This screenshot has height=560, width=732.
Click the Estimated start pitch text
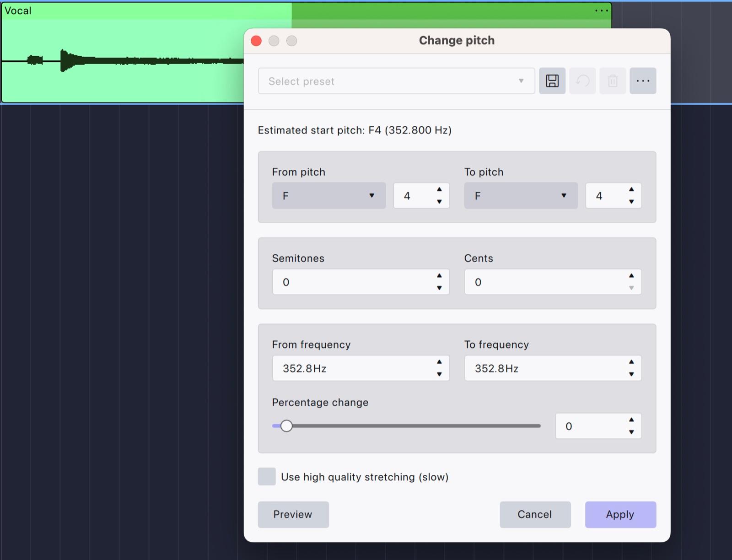355,130
